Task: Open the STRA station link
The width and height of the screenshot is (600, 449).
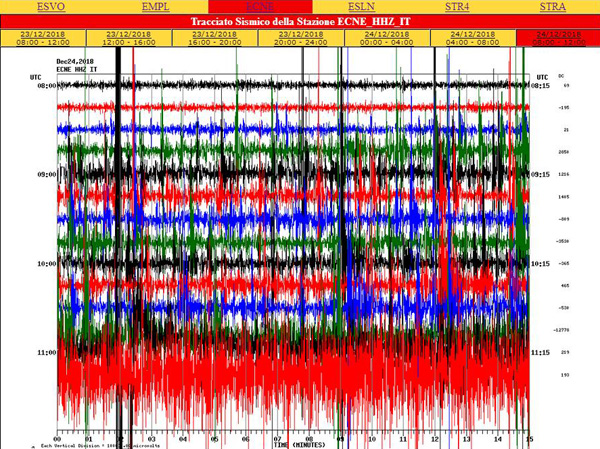Action: (x=552, y=7)
